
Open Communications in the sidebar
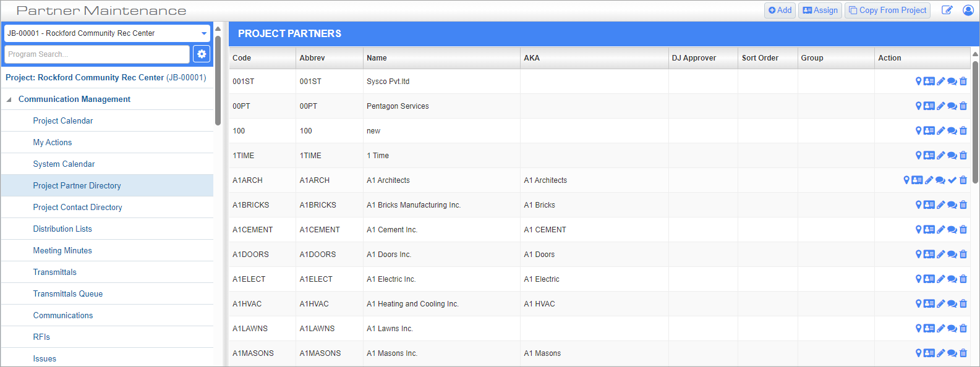[x=63, y=315]
